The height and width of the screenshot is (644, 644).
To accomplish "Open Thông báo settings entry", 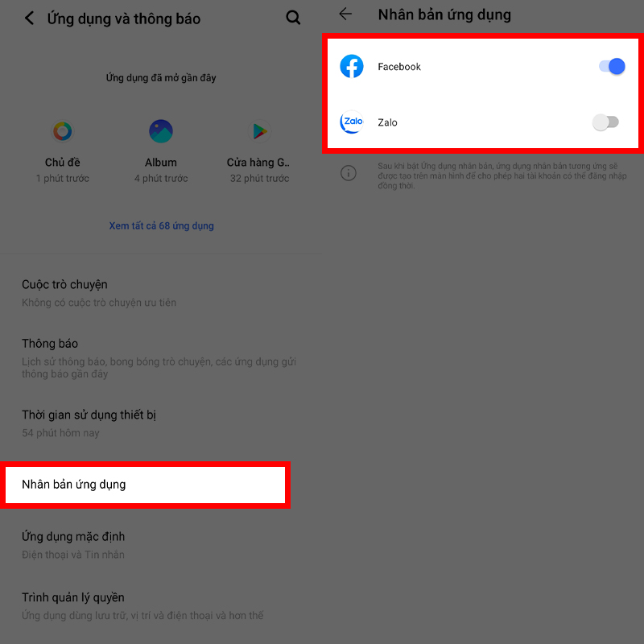I will point(160,358).
